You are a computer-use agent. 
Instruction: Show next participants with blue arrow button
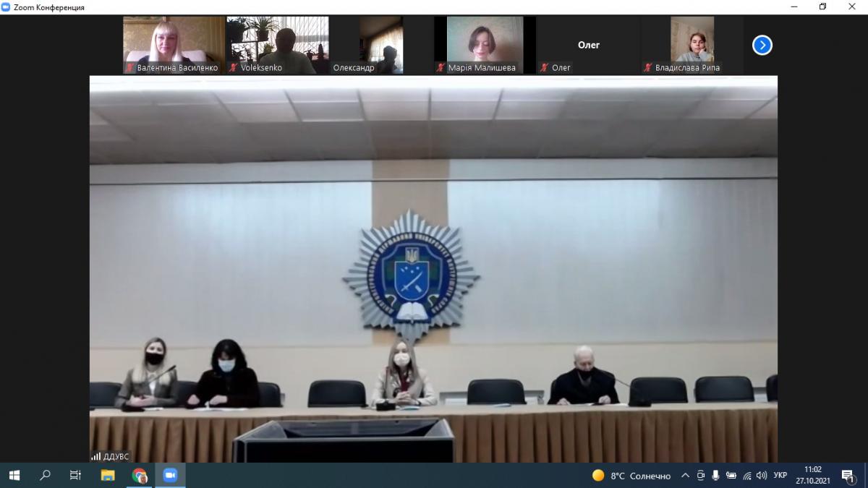pyautogui.click(x=762, y=45)
